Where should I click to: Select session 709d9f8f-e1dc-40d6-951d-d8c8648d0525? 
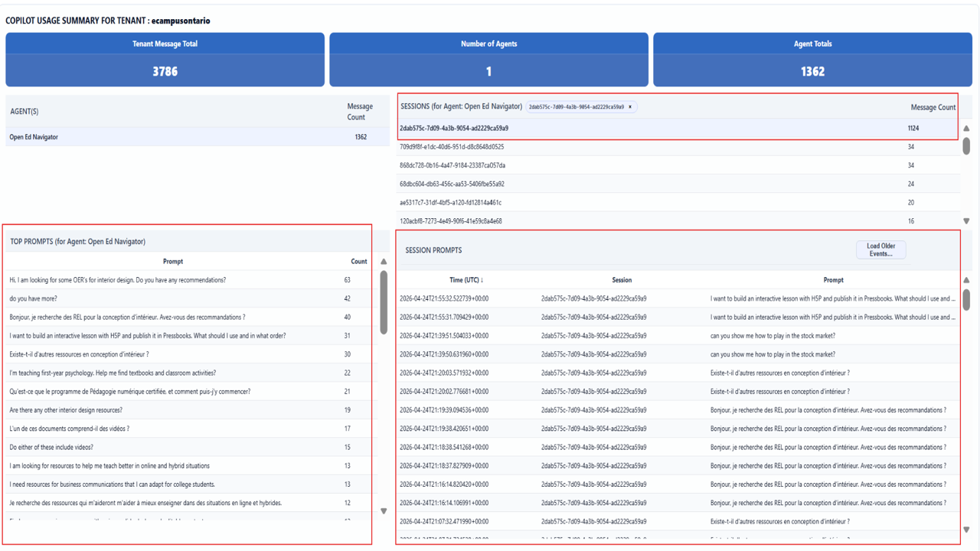(x=678, y=147)
